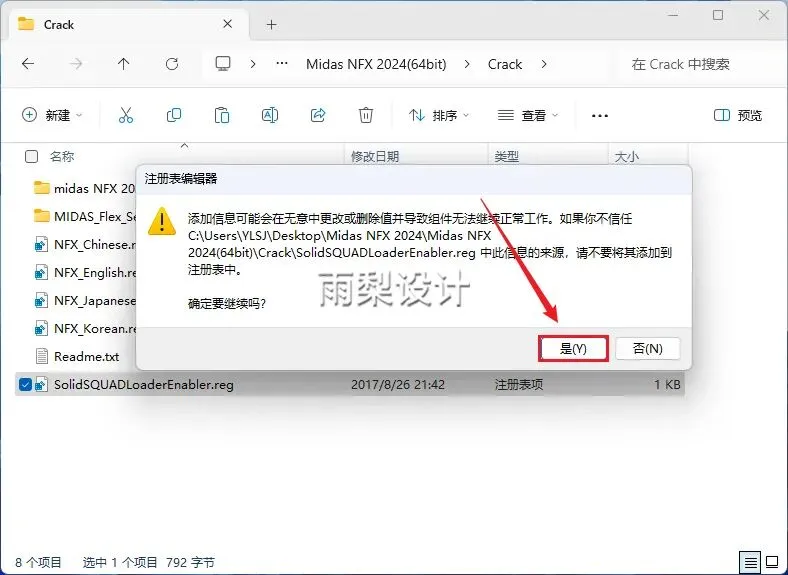Refresh the Crack folder view
Image resolution: width=788 pixels, height=575 pixels.
[x=172, y=64]
